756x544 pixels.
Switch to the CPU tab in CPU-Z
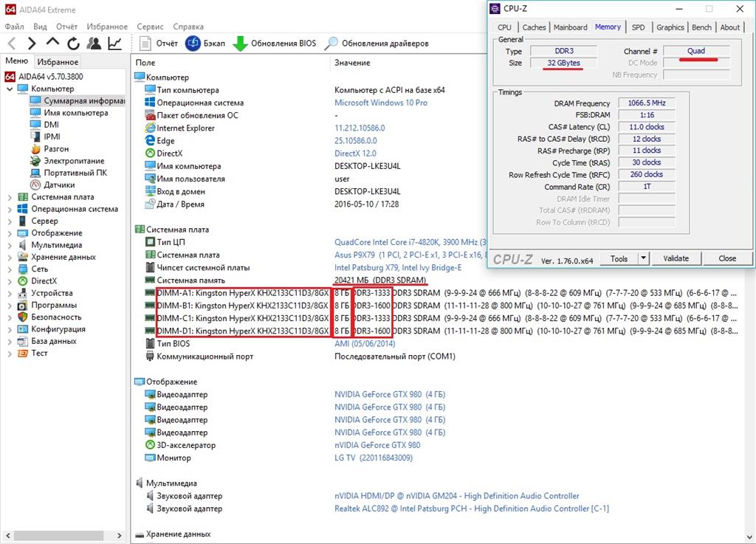(x=504, y=27)
